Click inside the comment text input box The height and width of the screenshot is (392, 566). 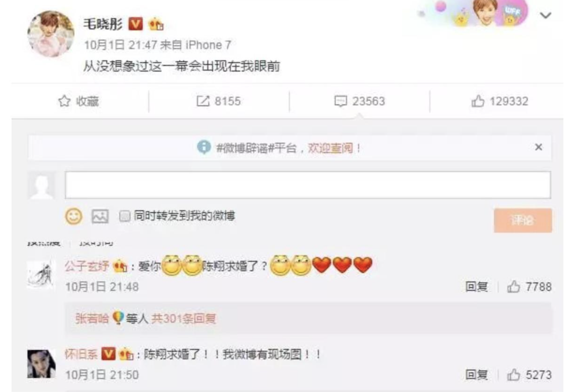pyautogui.click(x=308, y=185)
